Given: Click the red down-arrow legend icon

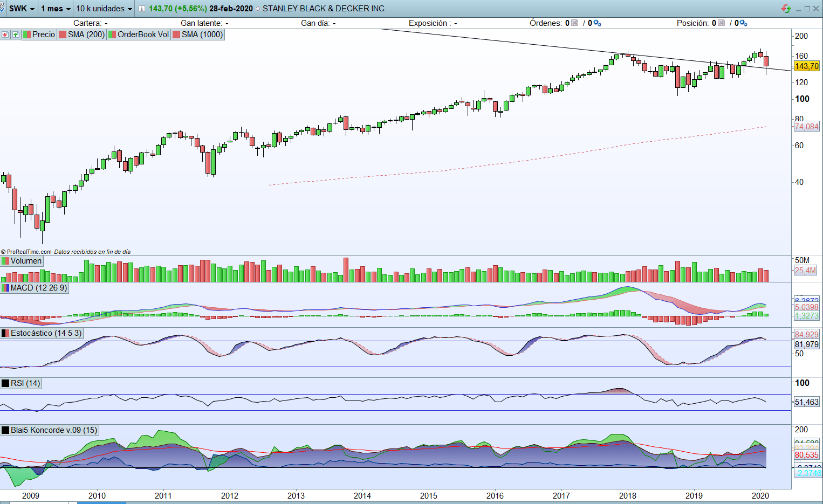Looking at the screenshot, I should [x=5, y=34].
